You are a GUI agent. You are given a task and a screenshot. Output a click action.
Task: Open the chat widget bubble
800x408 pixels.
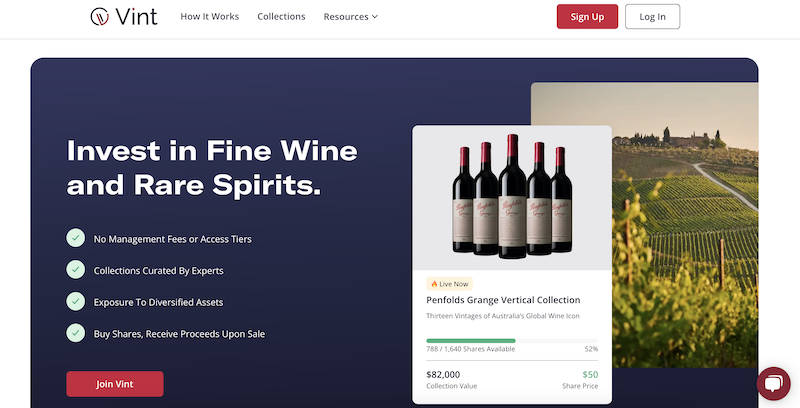(x=774, y=384)
